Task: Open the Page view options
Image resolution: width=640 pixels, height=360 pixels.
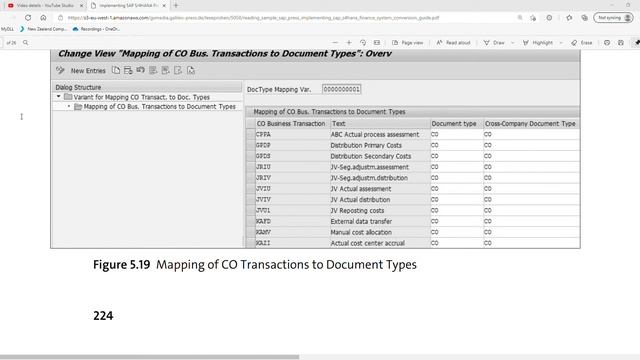Action: 408,42
